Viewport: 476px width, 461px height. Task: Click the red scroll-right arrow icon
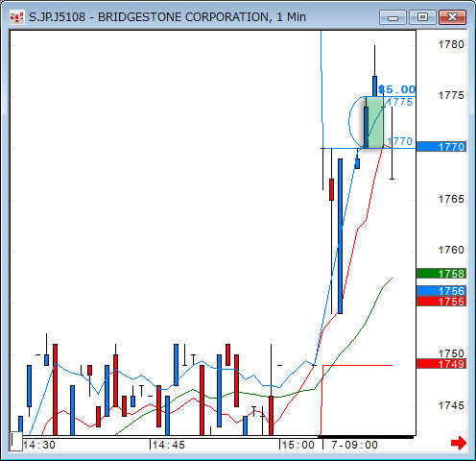pyautogui.click(x=459, y=443)
